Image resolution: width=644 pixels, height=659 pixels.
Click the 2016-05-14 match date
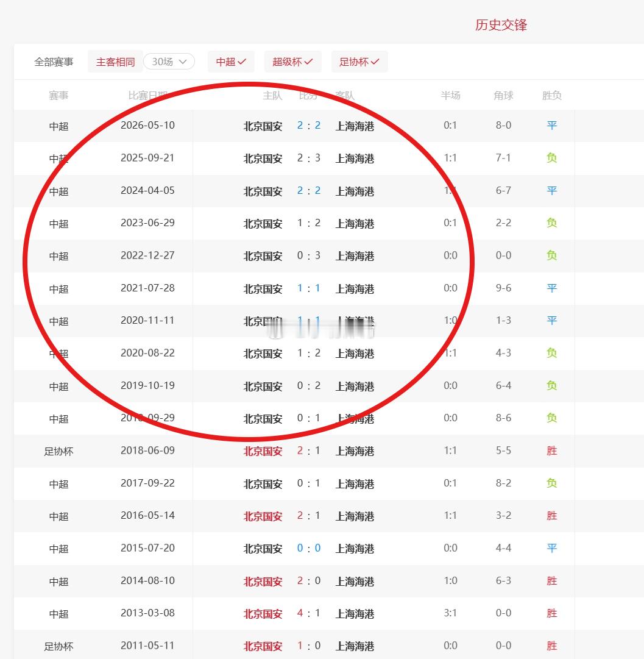pos(147,515)
